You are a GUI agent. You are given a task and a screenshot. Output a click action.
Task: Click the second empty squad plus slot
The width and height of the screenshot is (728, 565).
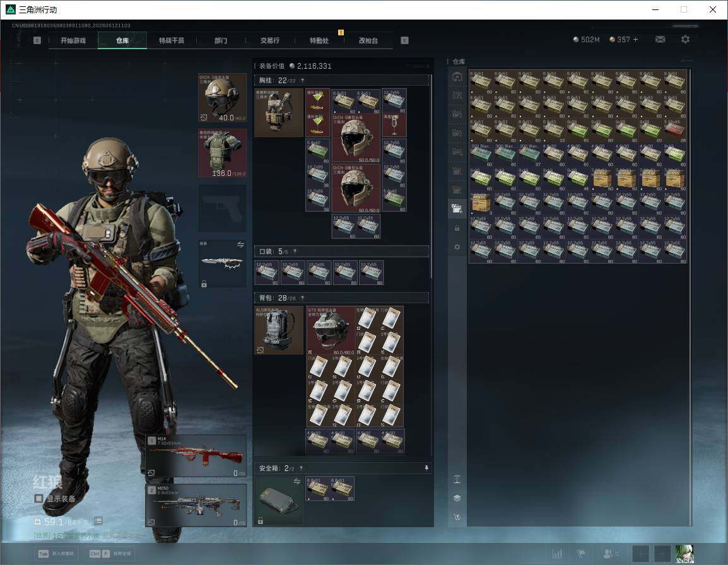tap(662, 554)
